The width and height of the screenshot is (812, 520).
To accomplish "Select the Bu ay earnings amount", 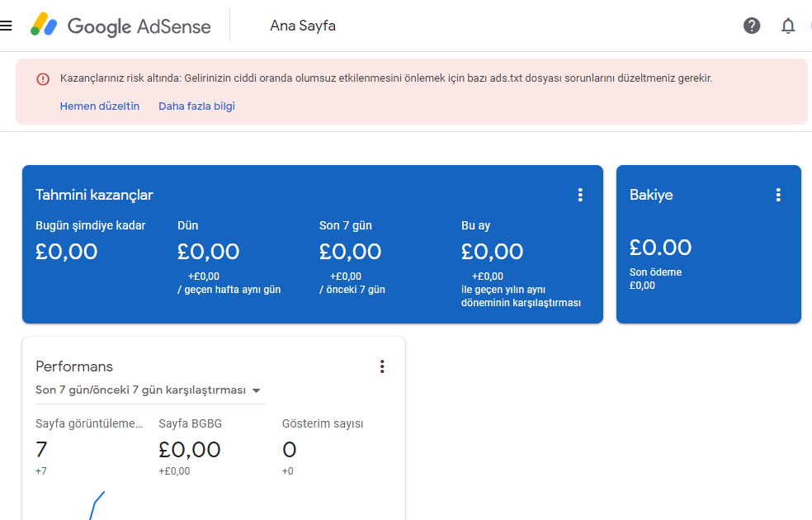I will point(492,252).
